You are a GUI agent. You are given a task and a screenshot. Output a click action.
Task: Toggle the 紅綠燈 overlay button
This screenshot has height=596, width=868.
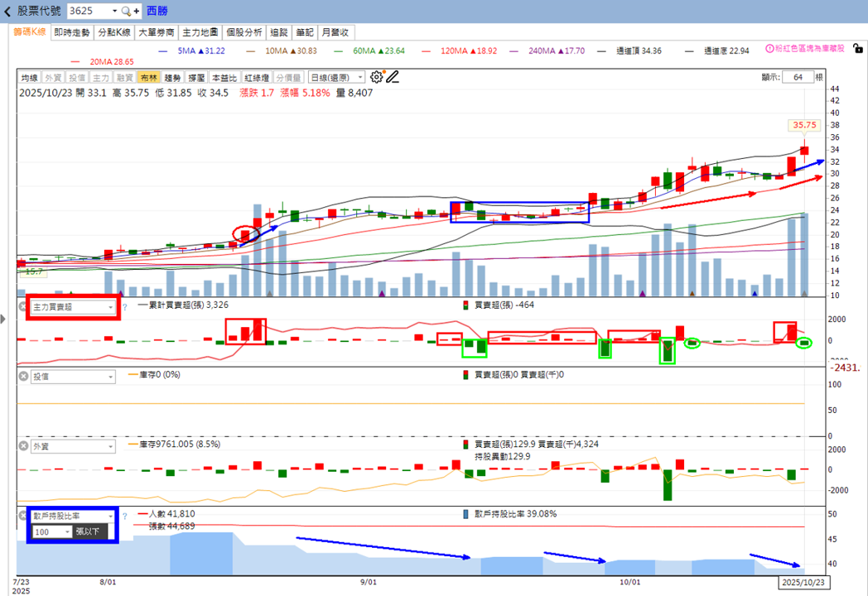tap(257, 78)
